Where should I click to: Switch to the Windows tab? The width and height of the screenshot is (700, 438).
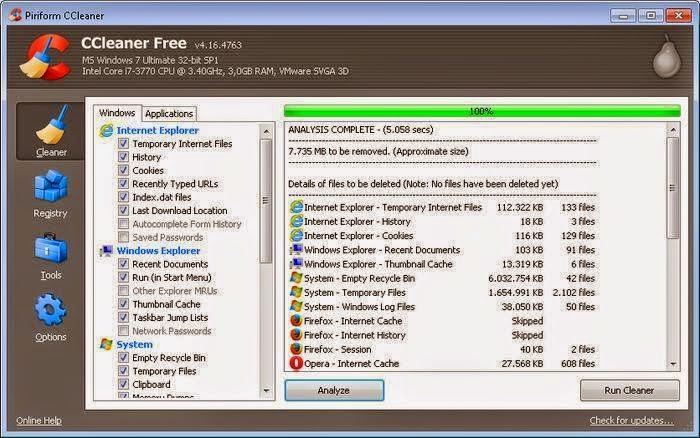pos(117,113)
